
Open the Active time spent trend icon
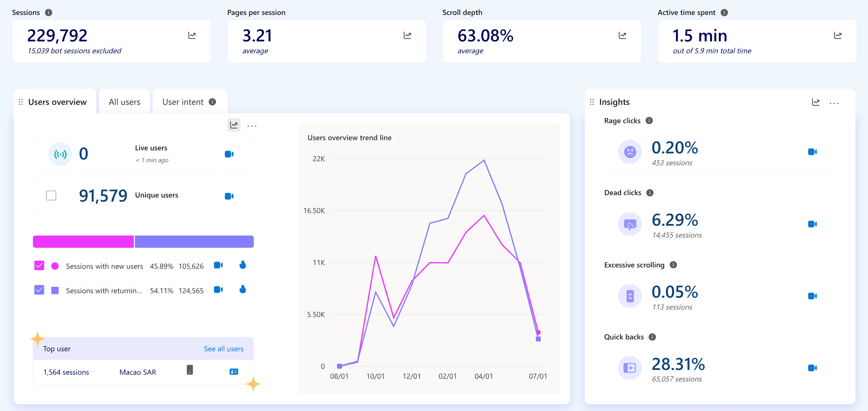838,35
